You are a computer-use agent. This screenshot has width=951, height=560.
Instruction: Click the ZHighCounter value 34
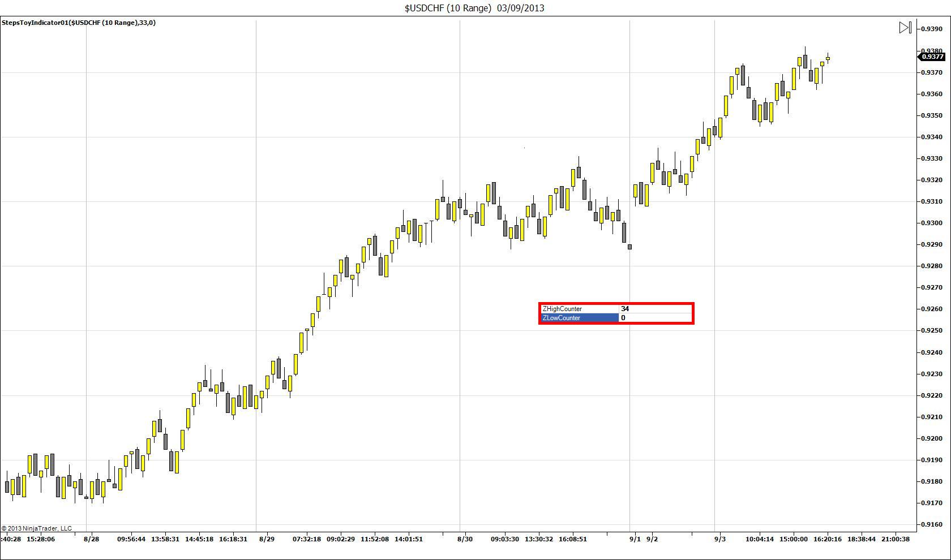coord(625,309)
